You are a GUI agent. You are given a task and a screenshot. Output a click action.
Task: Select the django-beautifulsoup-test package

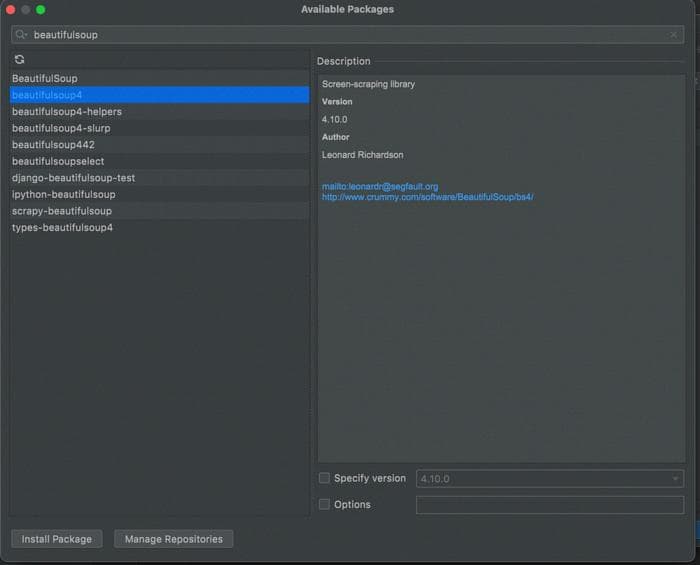point(159,178)
